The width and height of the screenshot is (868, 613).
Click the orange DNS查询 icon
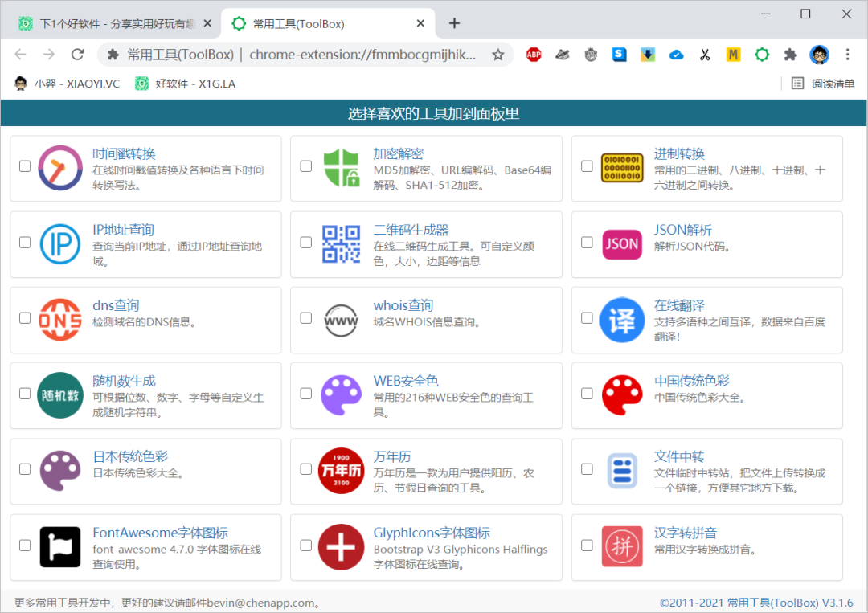tap(60, 319)
